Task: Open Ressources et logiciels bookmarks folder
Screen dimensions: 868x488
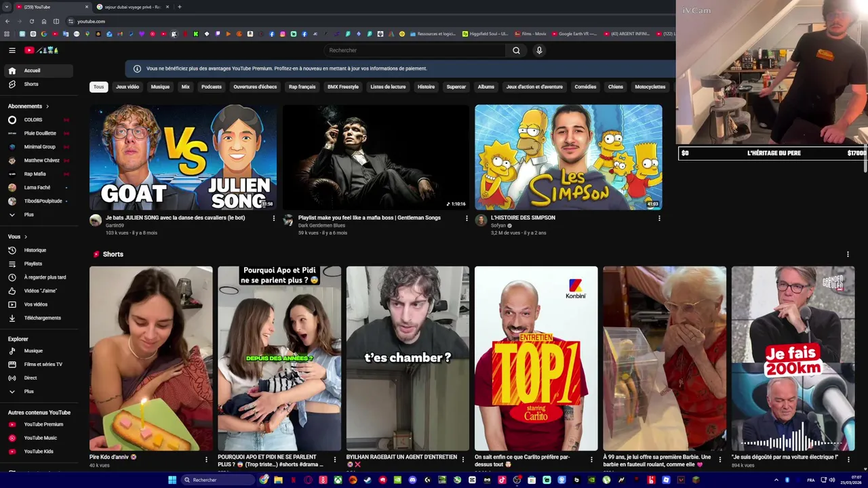Action: click(x=433, y=34)
